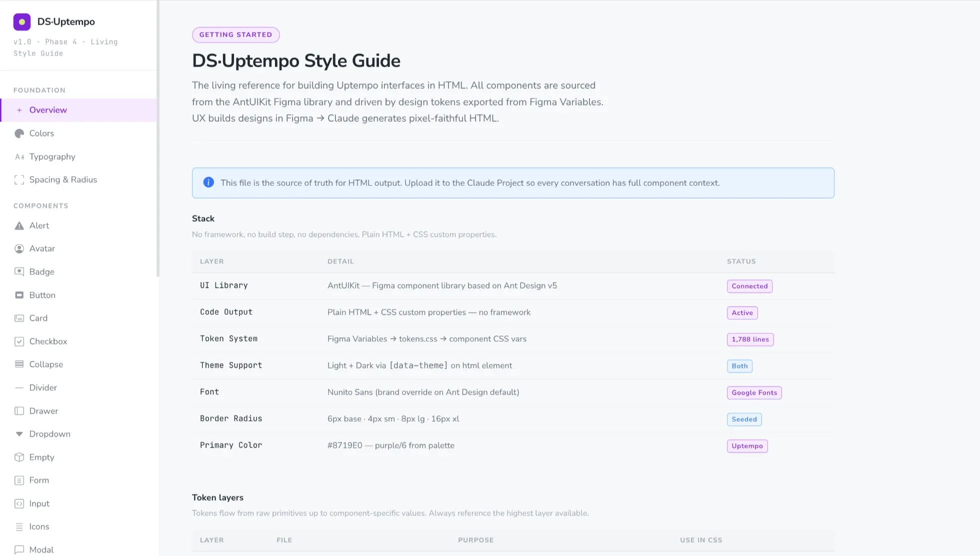Click the DS·Uptempo purple logo icon

coord(22,22)
